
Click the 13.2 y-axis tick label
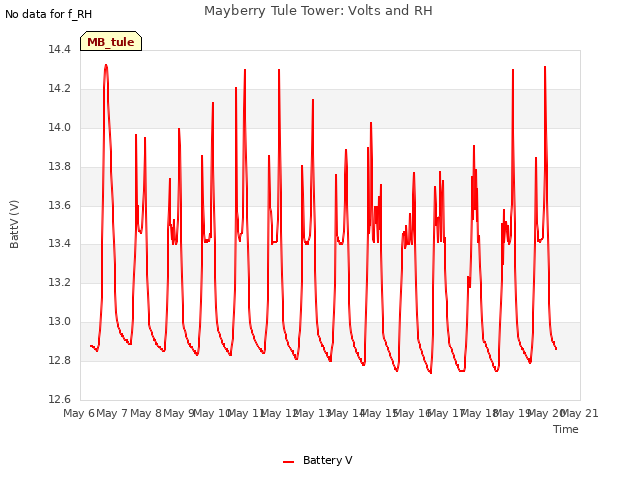tap(60, 282)
